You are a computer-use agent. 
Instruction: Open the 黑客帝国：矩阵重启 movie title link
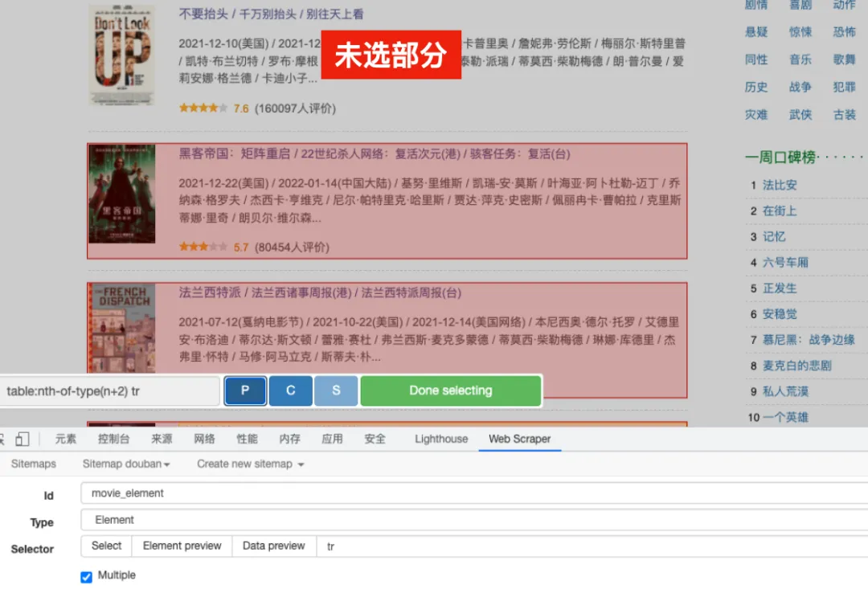click(205, 153)
